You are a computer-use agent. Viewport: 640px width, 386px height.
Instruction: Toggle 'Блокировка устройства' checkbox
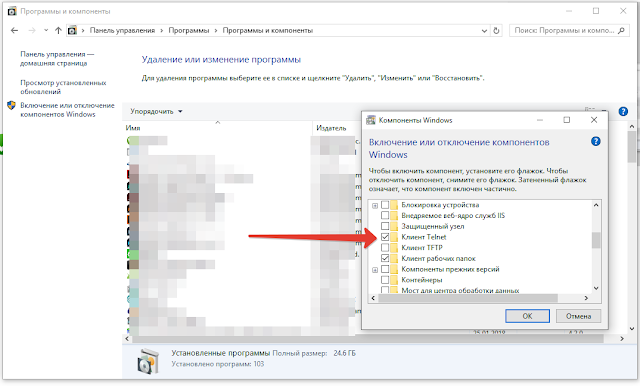pyautogui.click(x=385, y=205)
